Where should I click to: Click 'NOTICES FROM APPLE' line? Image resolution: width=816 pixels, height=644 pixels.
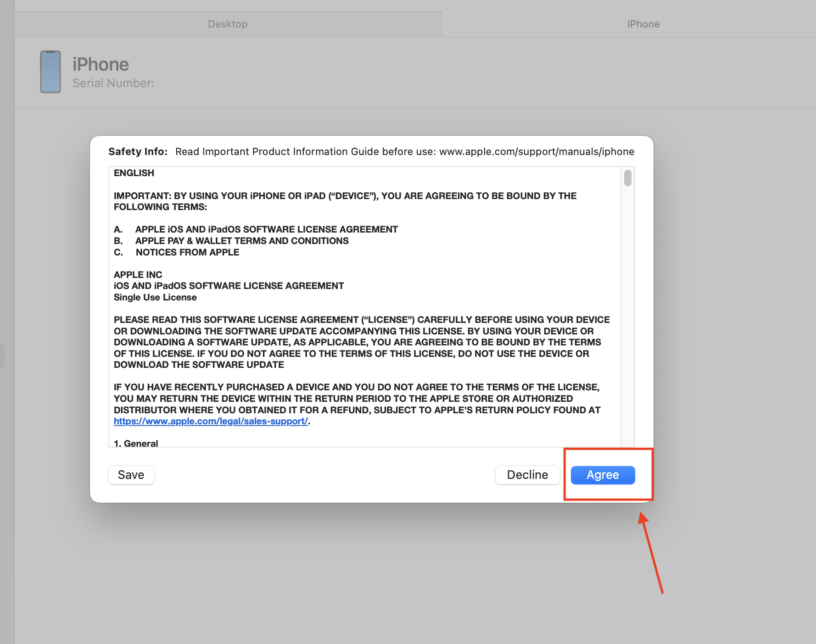click(187, 252)
